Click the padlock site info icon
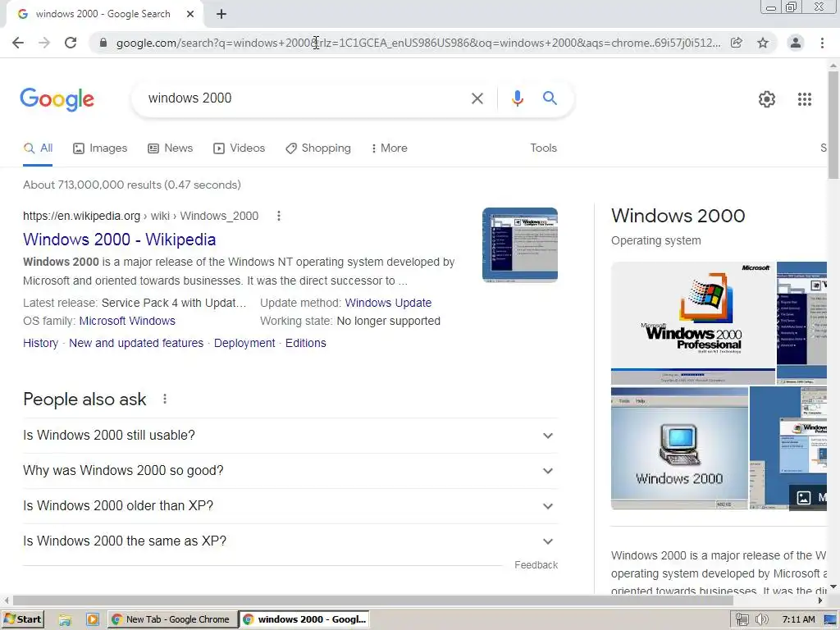Viewport: 840px width, 630px height. pyautogui.click(x=103, y=43)
